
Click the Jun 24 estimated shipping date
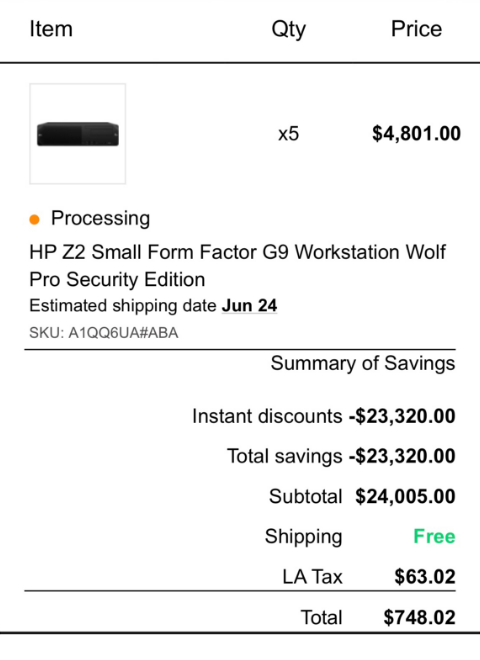click(x=249, y=306)
